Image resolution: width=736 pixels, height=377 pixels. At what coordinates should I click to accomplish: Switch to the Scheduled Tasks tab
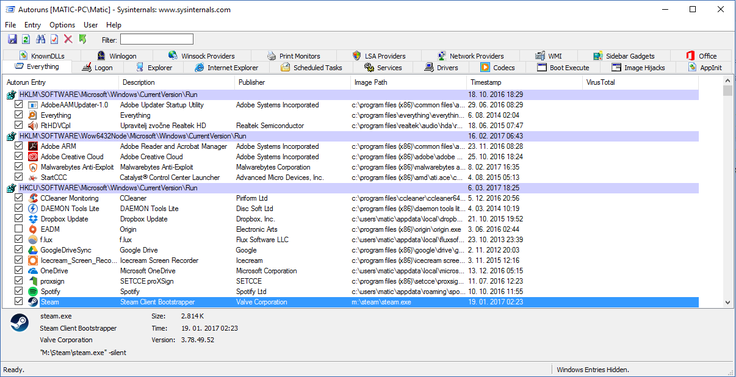click(x=312, y=68)
